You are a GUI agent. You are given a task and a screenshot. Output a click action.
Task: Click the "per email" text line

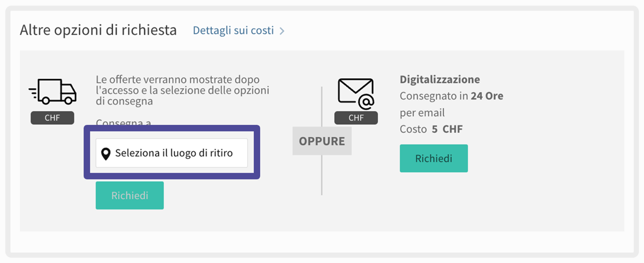tap(422, 113)
